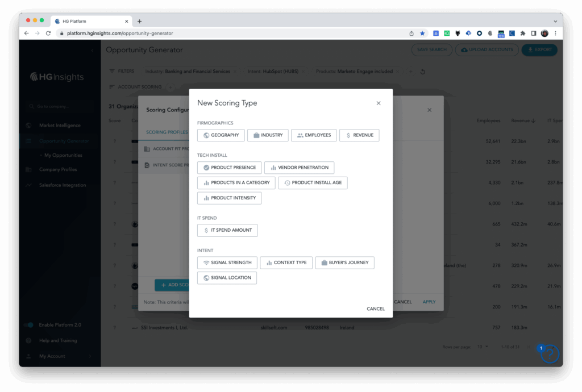Select the Employees scoring type icon
Screen dimensions: 582x392
click(300, 135)
